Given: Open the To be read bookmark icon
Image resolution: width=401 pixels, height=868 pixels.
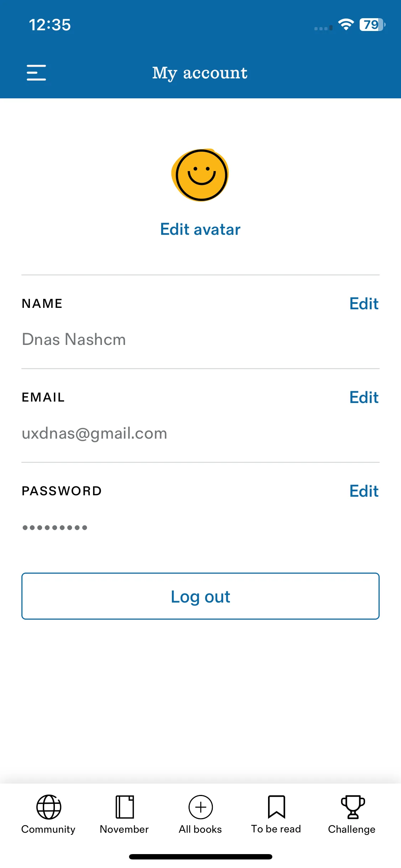Looking at the screenshot, I should tap(277, 807).
